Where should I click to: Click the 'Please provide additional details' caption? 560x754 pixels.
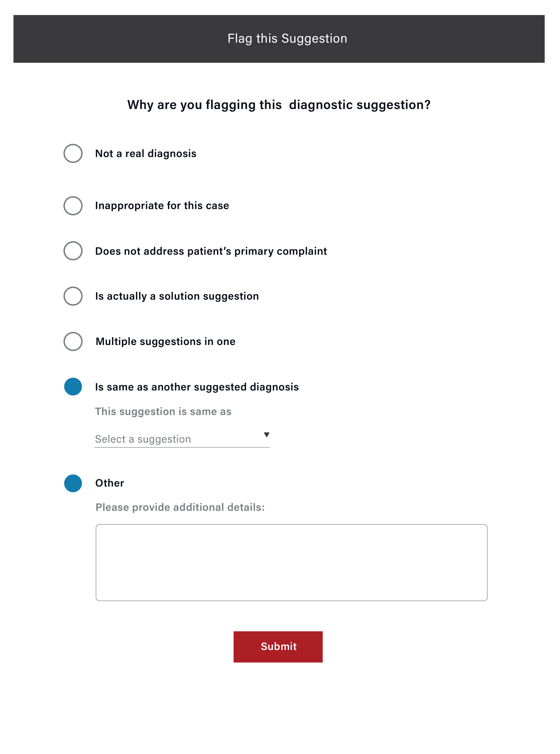click(180, 507)
